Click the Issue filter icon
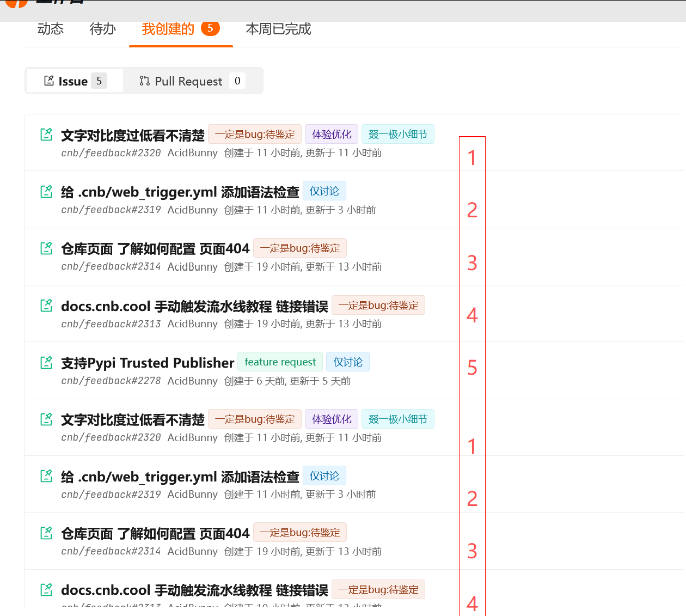Screen dimensions: 686x616 49,81
